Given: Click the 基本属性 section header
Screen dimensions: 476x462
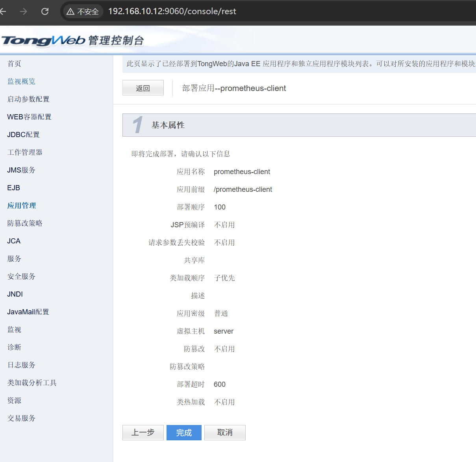Looking at the screenshot, I should pos(299,125).
